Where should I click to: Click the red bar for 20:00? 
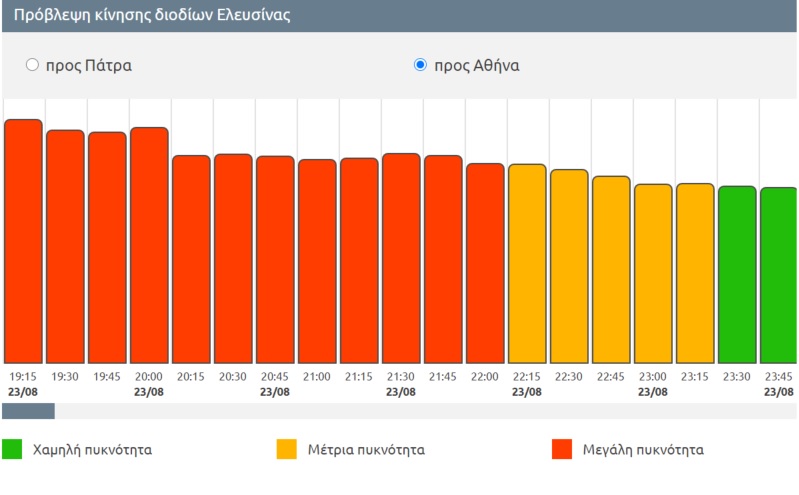[x=149, y=245]
